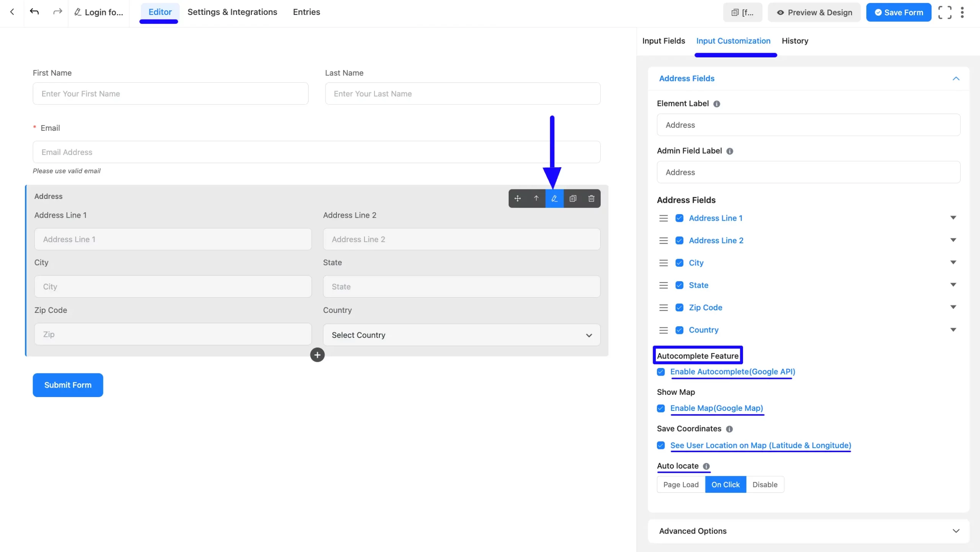Viewport: 980px width, 552px height.
Task: Click inside the Email Address input field
Action: pyautogui.click(x=316, y=152)
